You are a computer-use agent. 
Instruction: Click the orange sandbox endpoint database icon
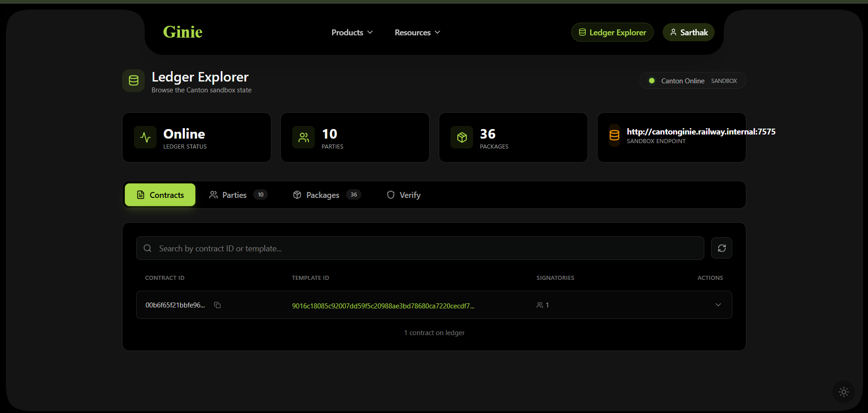coord(614,135)
